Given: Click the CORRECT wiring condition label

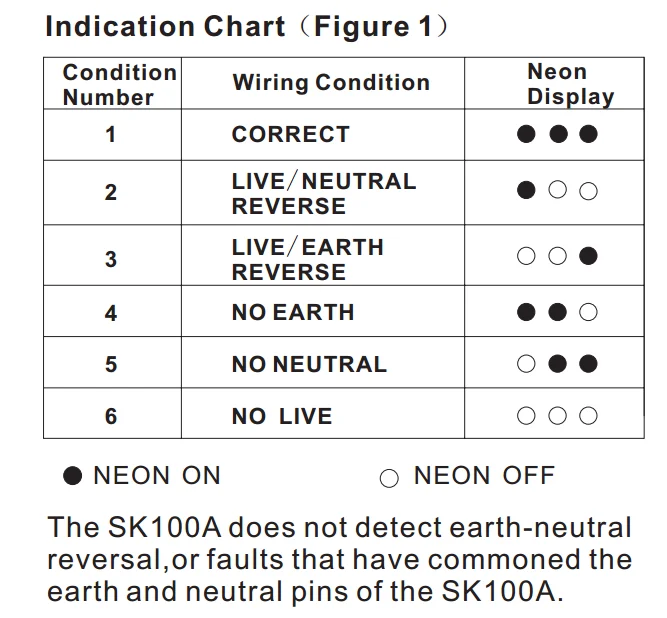Looking at the screenshot, I should tap(291, 135).
